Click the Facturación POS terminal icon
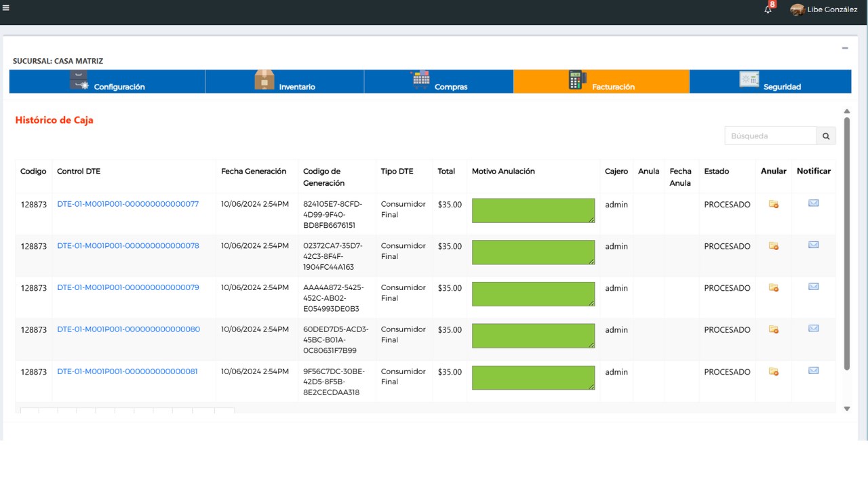 tap(577, 80)
